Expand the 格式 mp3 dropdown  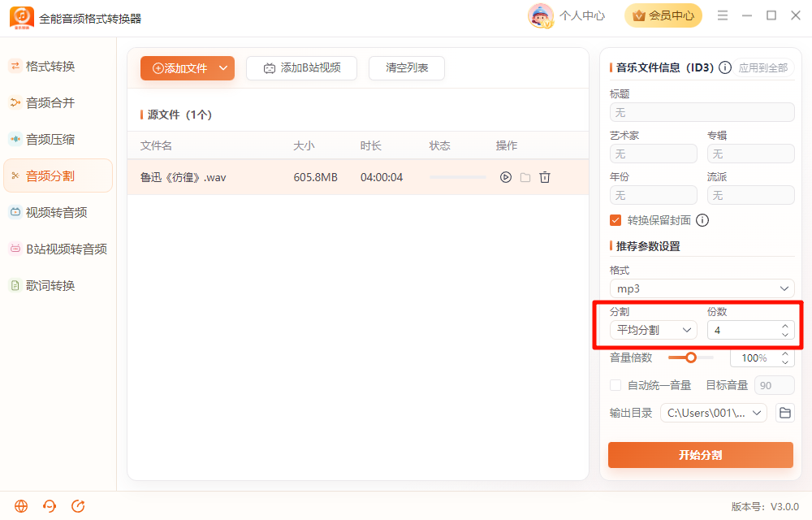(702, 288)
